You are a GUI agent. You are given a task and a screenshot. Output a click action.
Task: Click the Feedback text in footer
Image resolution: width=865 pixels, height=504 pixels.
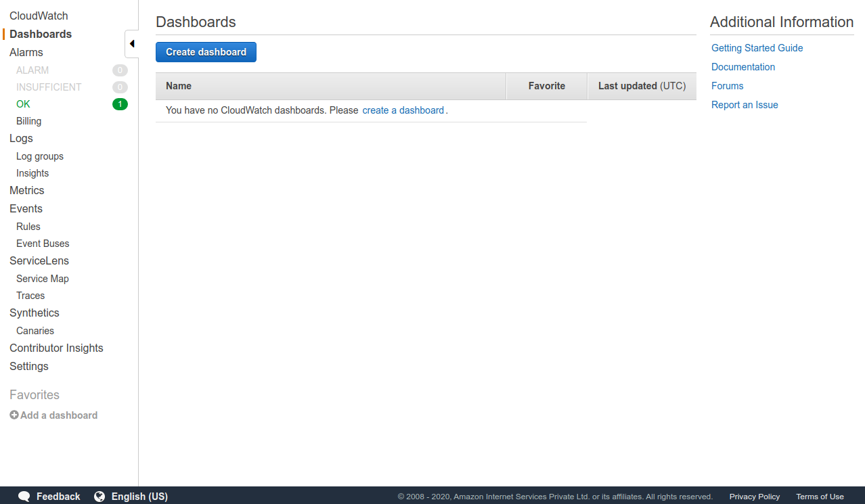tap(58, 497)
